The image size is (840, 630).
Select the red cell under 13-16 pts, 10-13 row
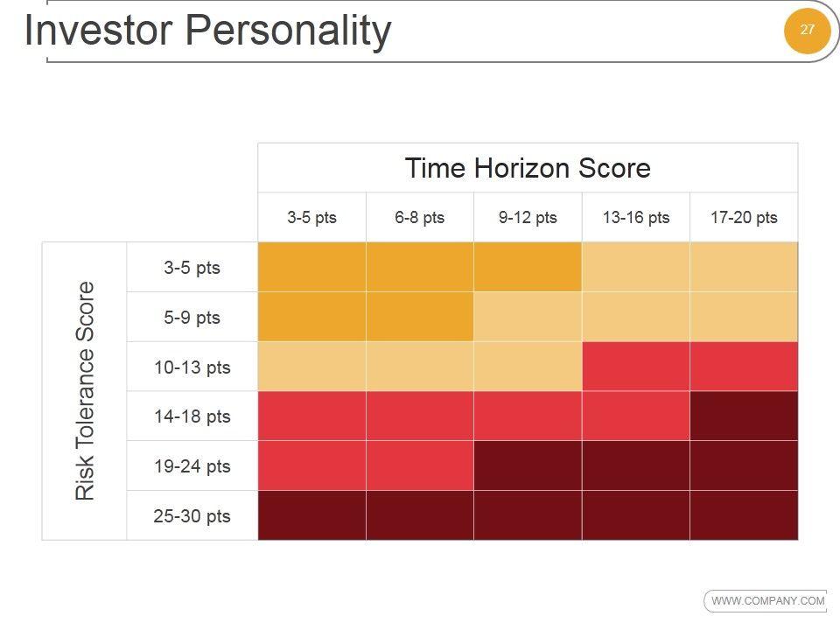635,367
